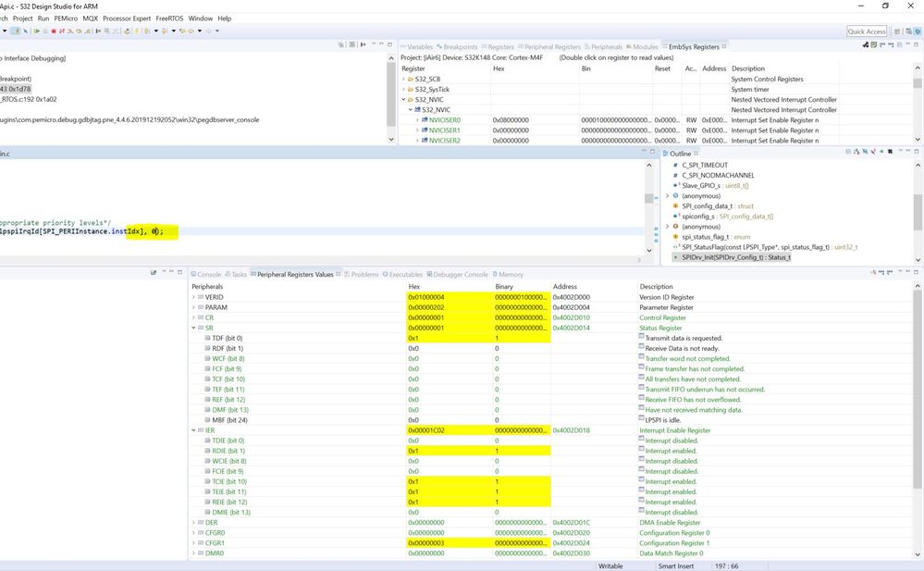Click the Disconnect debug toolbar icon
Viewport: 924px width, 571px height.
(62, 31)
